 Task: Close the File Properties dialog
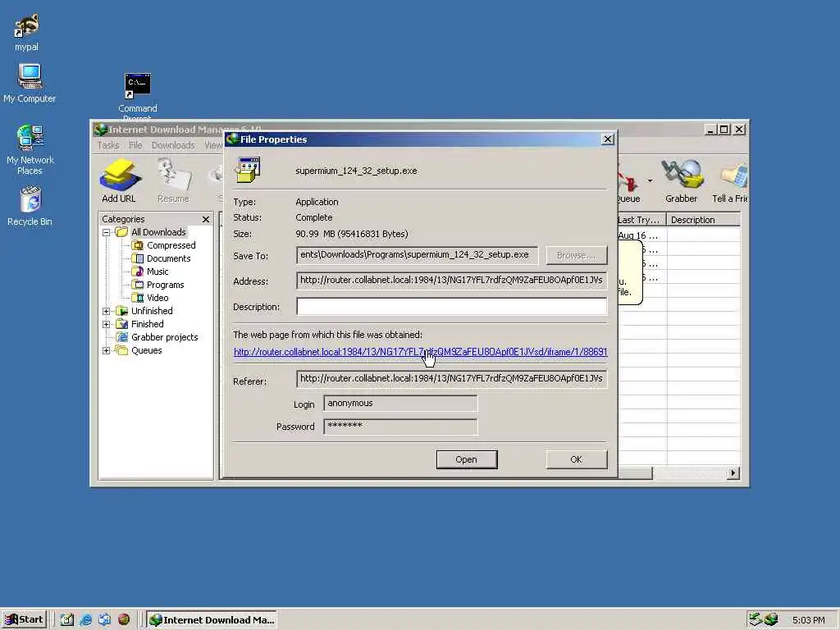[608, 139]
